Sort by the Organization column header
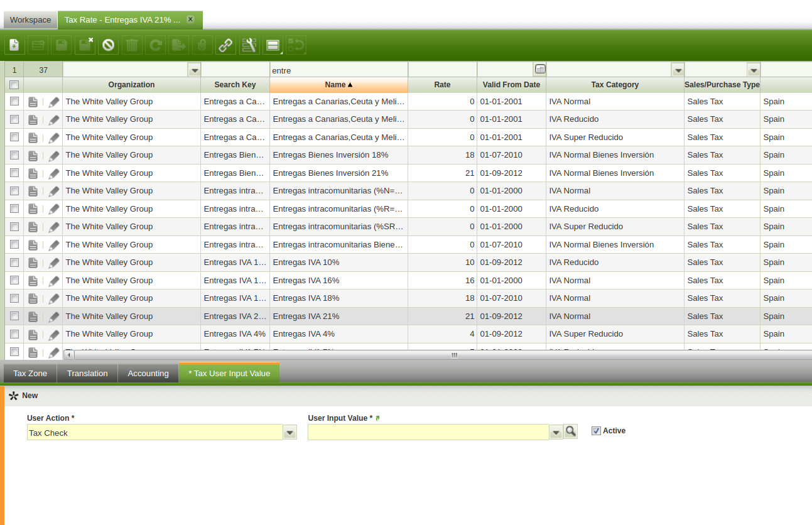The width and height of the screenshot is (812, 525). tap(131, 85)
